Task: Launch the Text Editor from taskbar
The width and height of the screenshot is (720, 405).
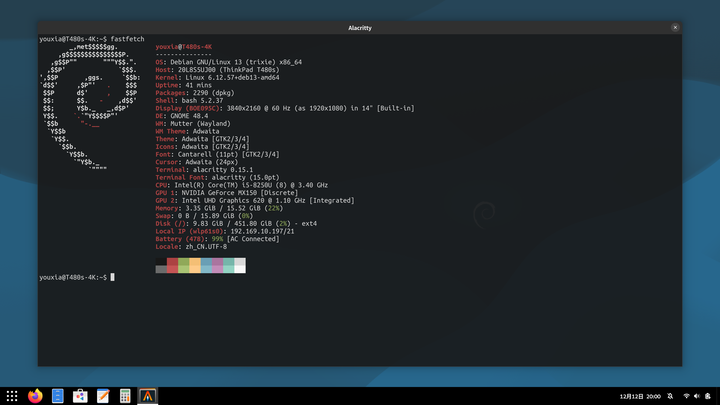Action: (103, 396)
